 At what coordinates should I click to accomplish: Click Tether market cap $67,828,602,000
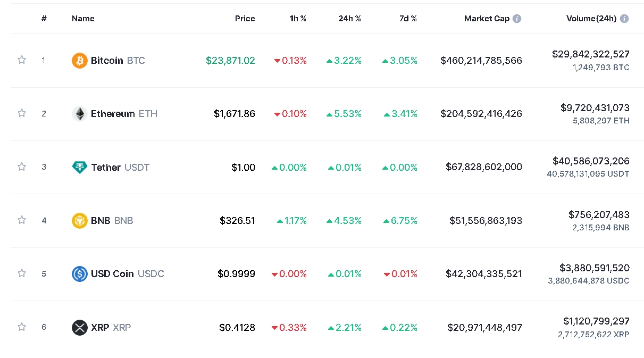point(484,167)
